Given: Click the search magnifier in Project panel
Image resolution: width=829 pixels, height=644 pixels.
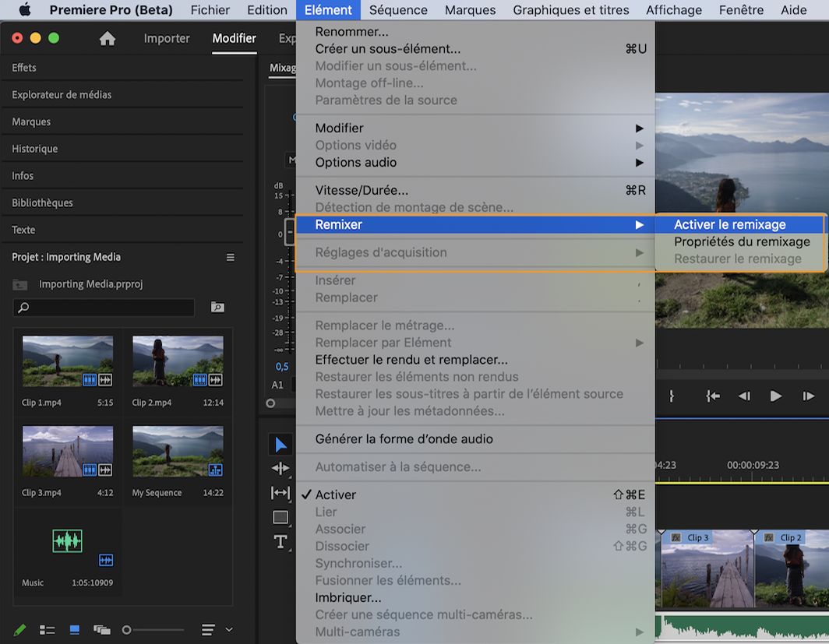Looking at the screenshot, I should click(217, 308).
